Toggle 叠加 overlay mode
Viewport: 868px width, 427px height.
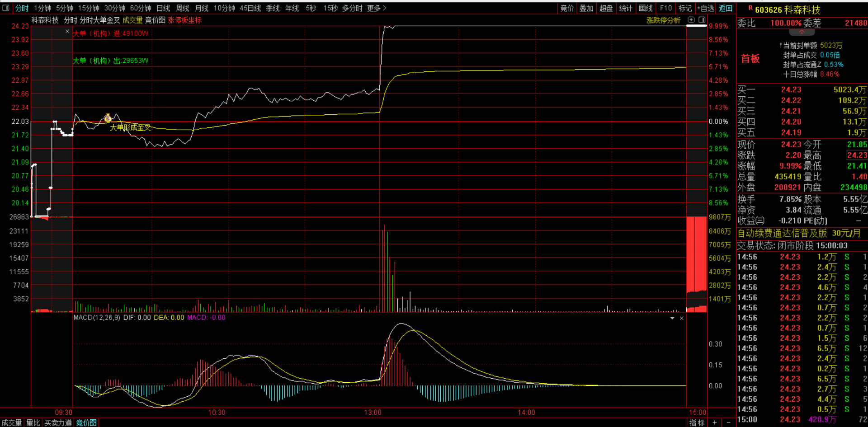pyautogui.click(x=586, y=8)
